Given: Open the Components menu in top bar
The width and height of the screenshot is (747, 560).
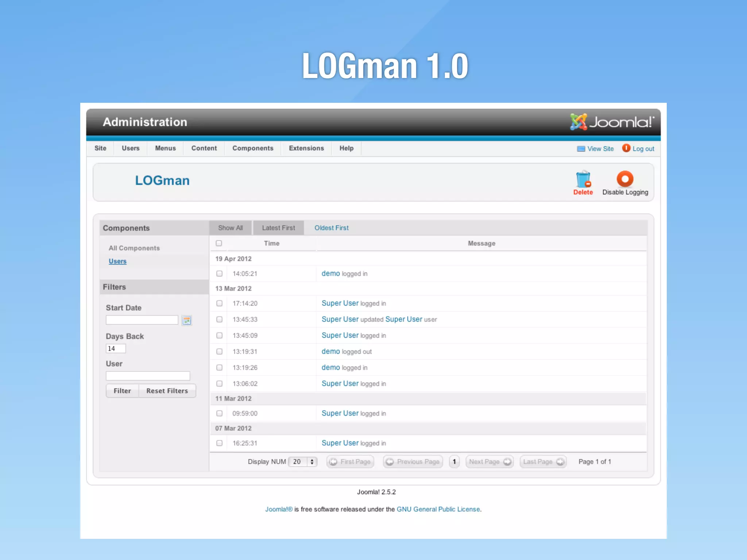Looking at the screenshot, I should point(253,148).
